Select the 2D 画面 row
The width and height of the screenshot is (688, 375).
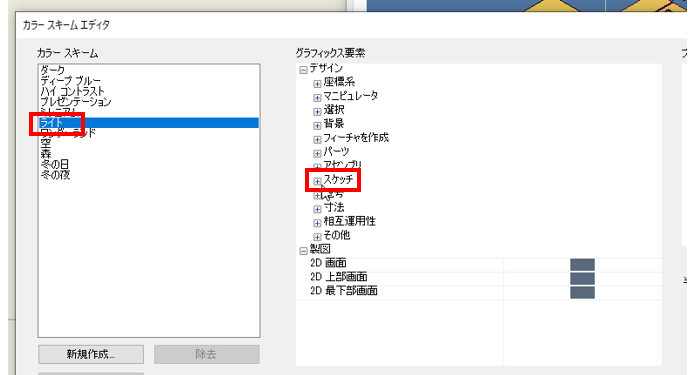[479, 264]
